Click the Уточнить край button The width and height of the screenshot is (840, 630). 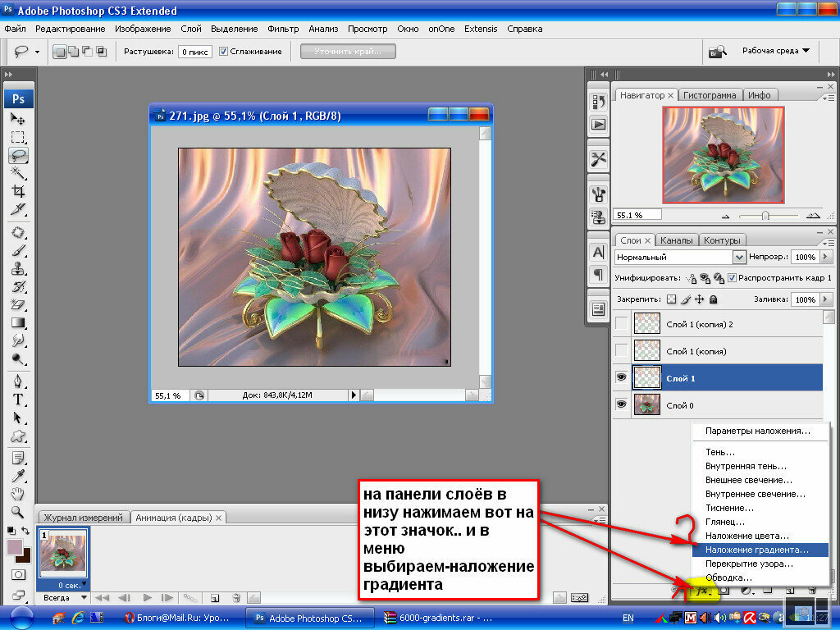pyautogui.click(x=348, y=52)
